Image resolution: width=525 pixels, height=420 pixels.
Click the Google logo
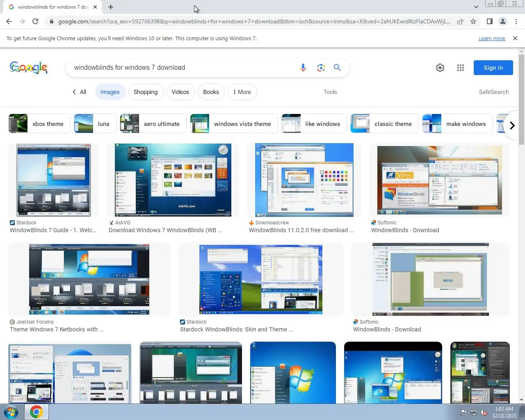(29, 68)
